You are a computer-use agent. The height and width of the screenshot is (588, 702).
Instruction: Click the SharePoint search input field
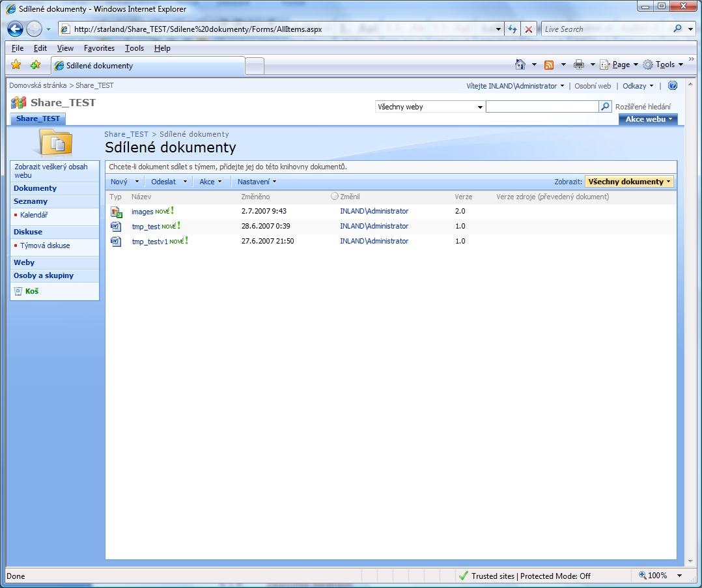pos(542,107)
